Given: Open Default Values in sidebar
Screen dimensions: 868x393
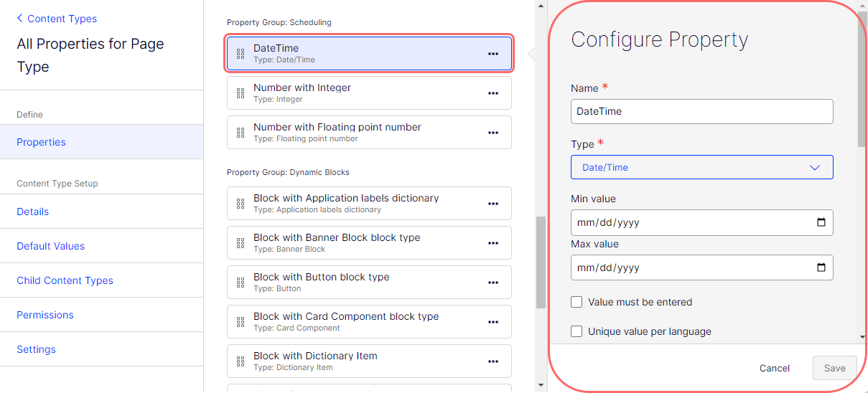Looking at the screenshot, I should point(51,246).
